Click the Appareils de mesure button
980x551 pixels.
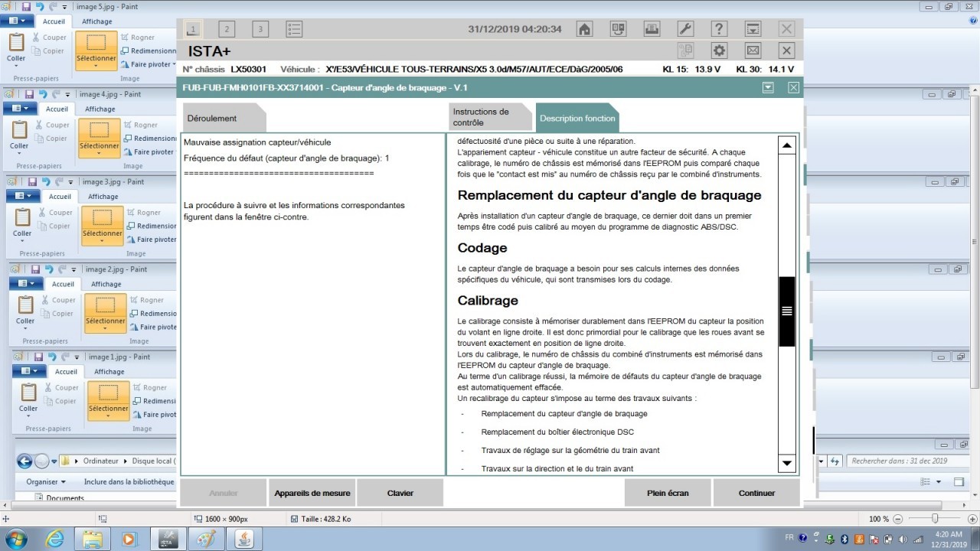312,493
